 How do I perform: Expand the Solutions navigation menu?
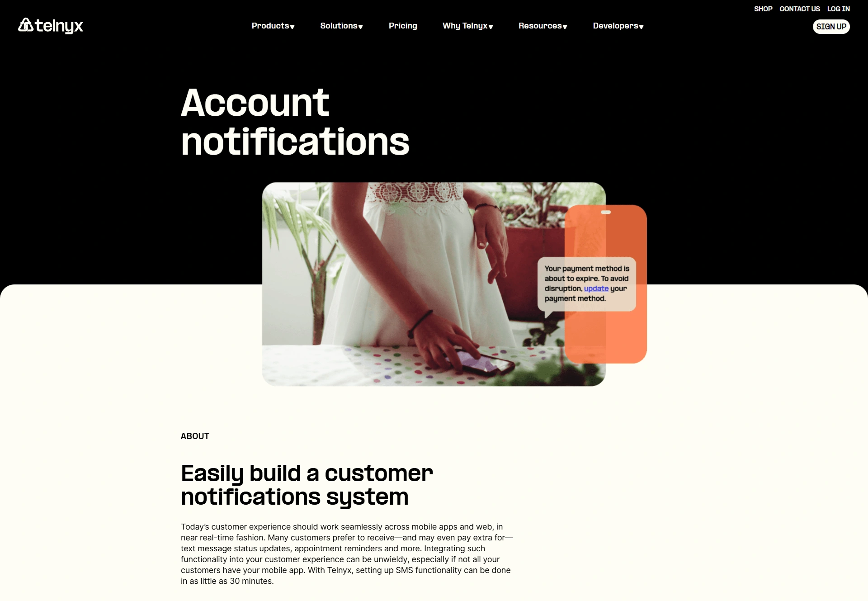tap(342, 26)
